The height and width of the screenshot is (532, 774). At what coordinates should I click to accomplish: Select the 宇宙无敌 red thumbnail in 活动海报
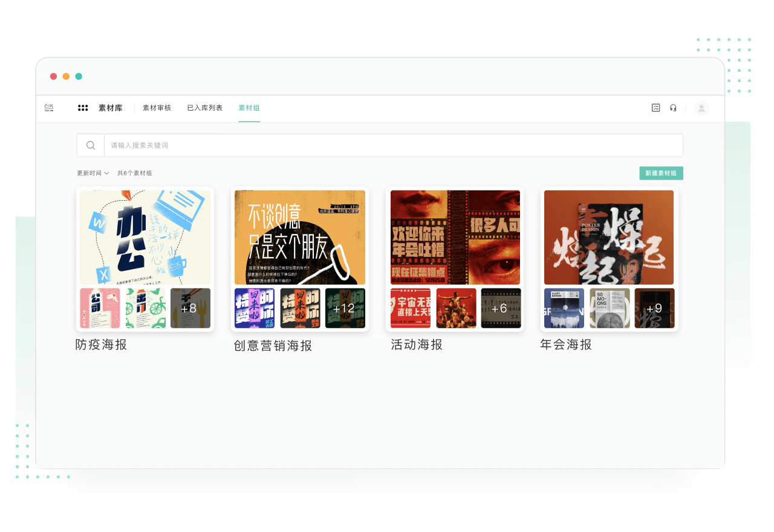click(x=411, y=308)
